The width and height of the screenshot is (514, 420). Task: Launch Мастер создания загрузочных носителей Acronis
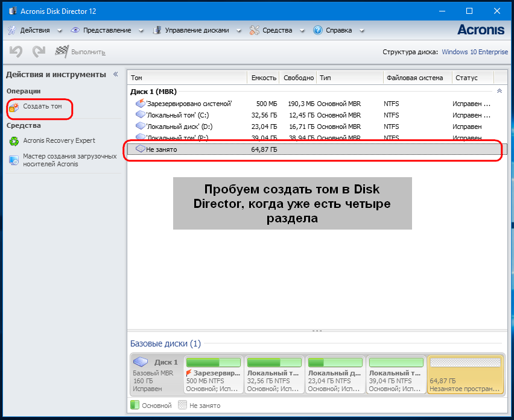tap(69, 160)
